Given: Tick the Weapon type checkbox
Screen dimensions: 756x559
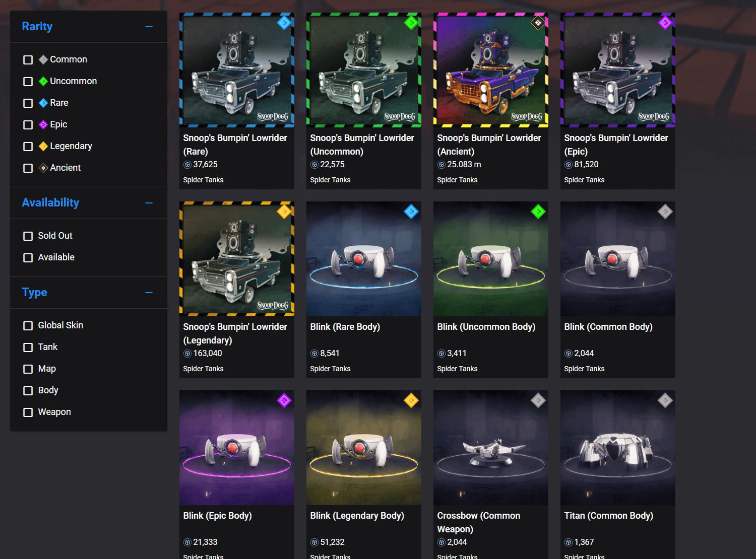Looking at the screenshot, I should pos(28,412).
